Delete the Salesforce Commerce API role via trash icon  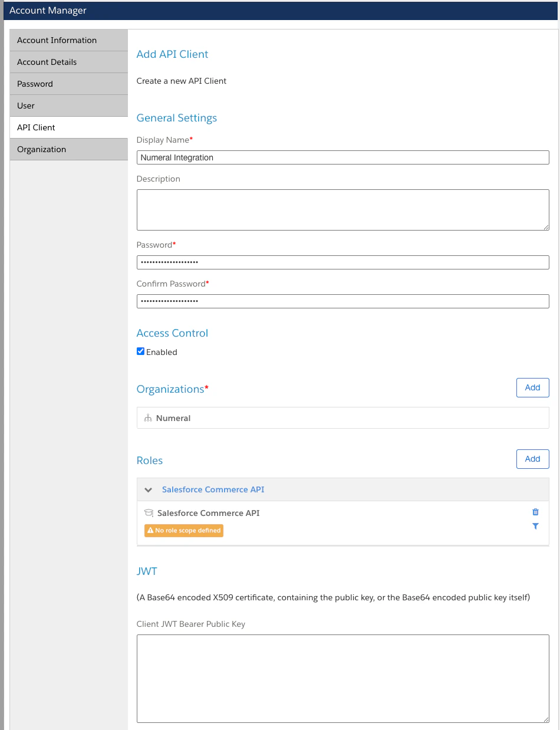(x=535, y=512)
